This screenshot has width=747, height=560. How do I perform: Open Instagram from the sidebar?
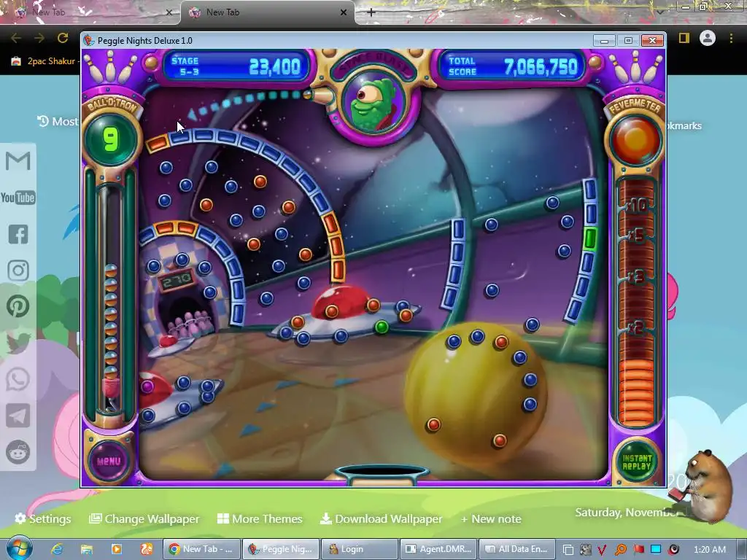point(18,270)
